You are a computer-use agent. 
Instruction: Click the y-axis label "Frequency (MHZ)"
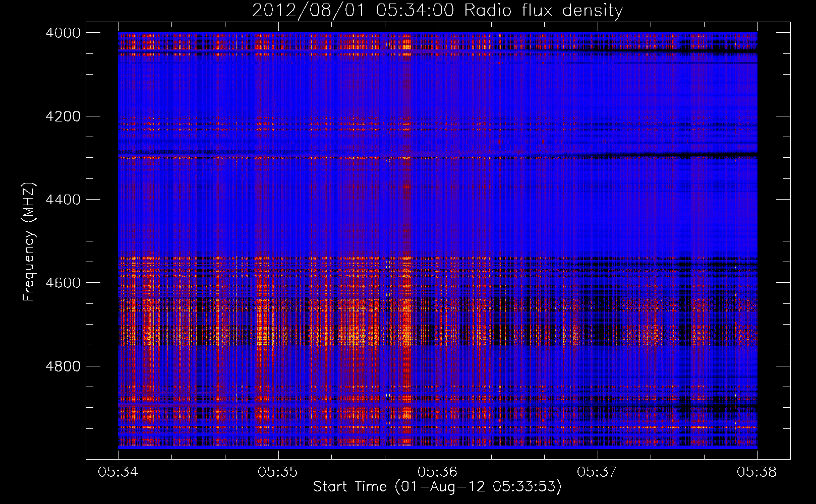29,242
